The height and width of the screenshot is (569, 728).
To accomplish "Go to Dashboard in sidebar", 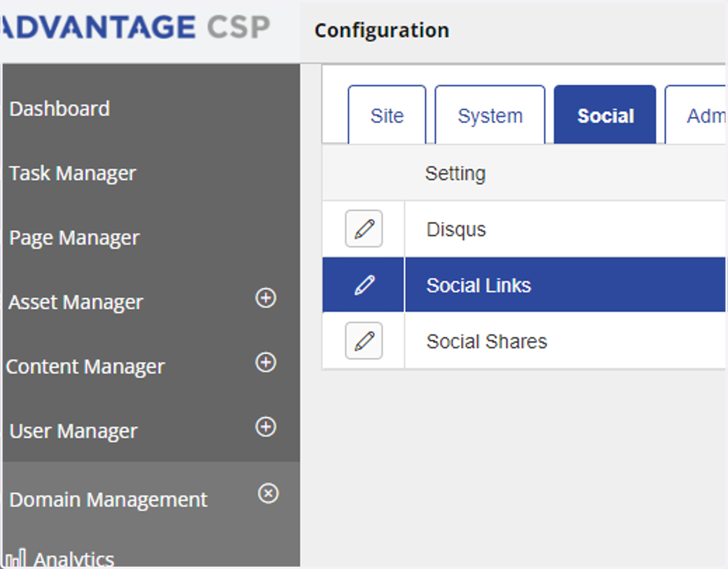I will (x=59, y=109).
